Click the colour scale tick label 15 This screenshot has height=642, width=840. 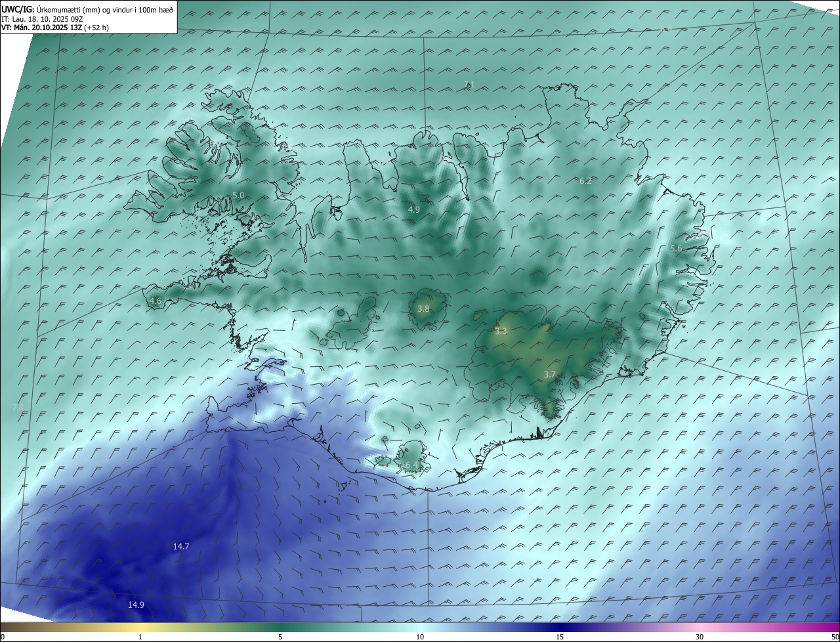tap(560, 637)
